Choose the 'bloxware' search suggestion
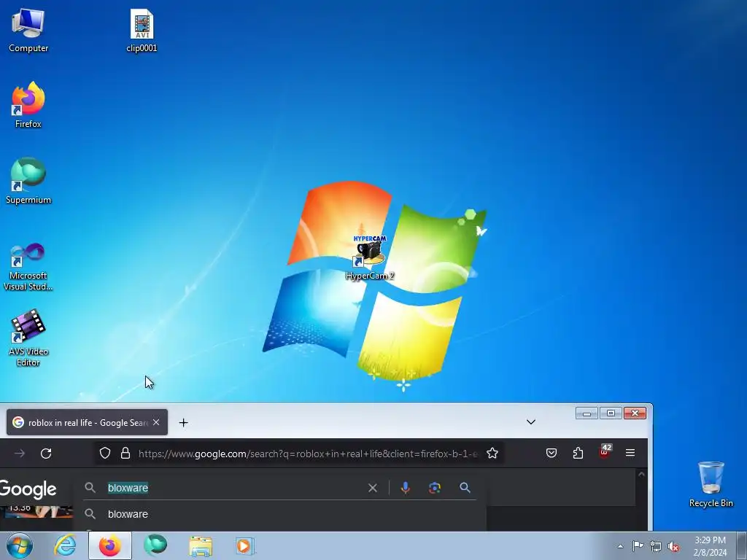The height and width of the screenshot is (560, 747). coord(279,514)
